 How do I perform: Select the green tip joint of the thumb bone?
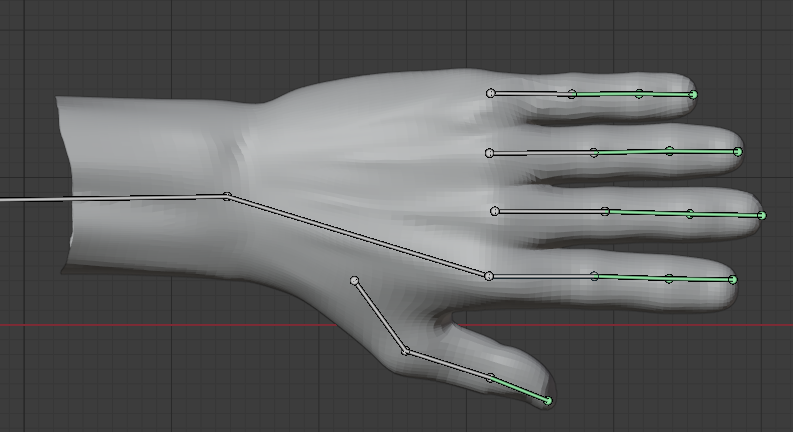click(x=548, y=401)
